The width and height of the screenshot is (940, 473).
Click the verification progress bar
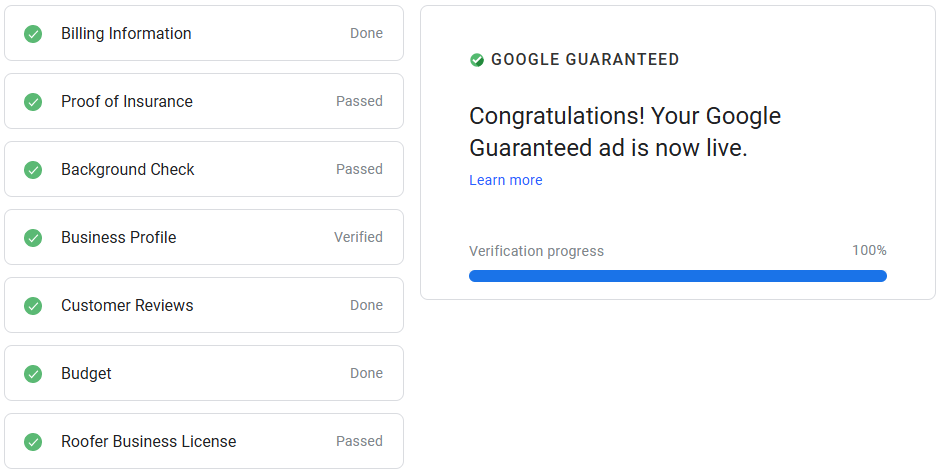point(677,276)
